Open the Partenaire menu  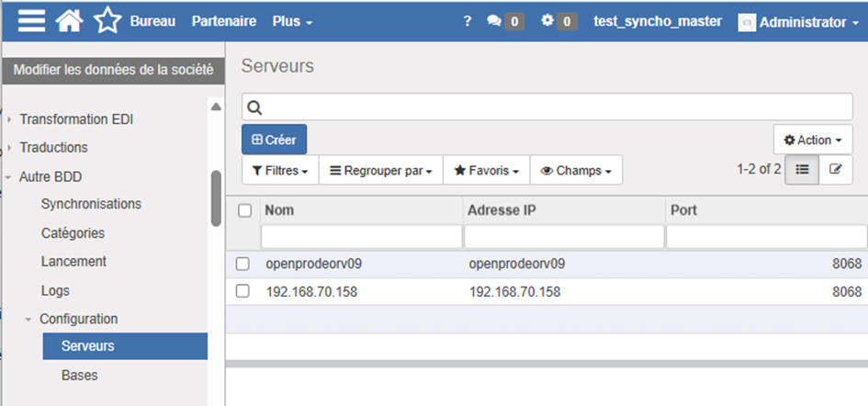pyautogui.click(x=223, y=21)
